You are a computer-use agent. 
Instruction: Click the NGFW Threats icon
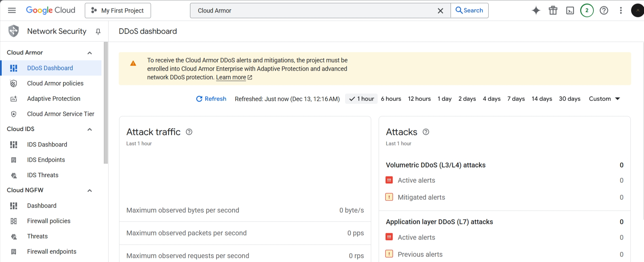[14, 236]
